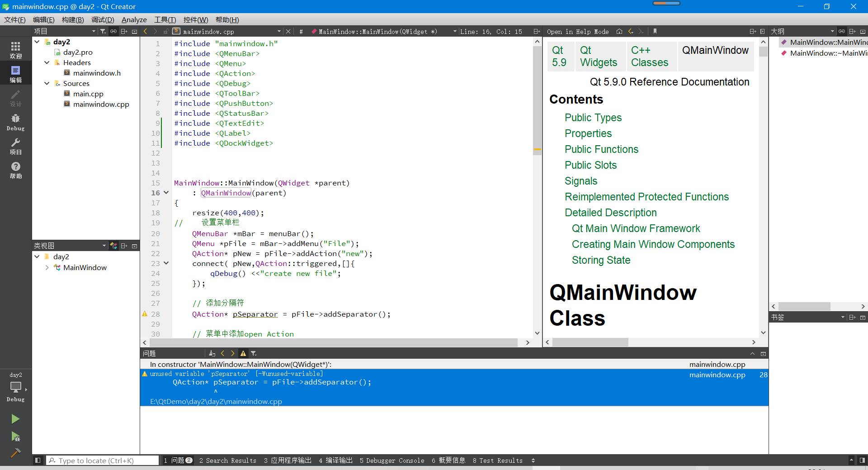Switch to the 4 编译输出 compile output pane
868x470 pixels.
(335, 461)
